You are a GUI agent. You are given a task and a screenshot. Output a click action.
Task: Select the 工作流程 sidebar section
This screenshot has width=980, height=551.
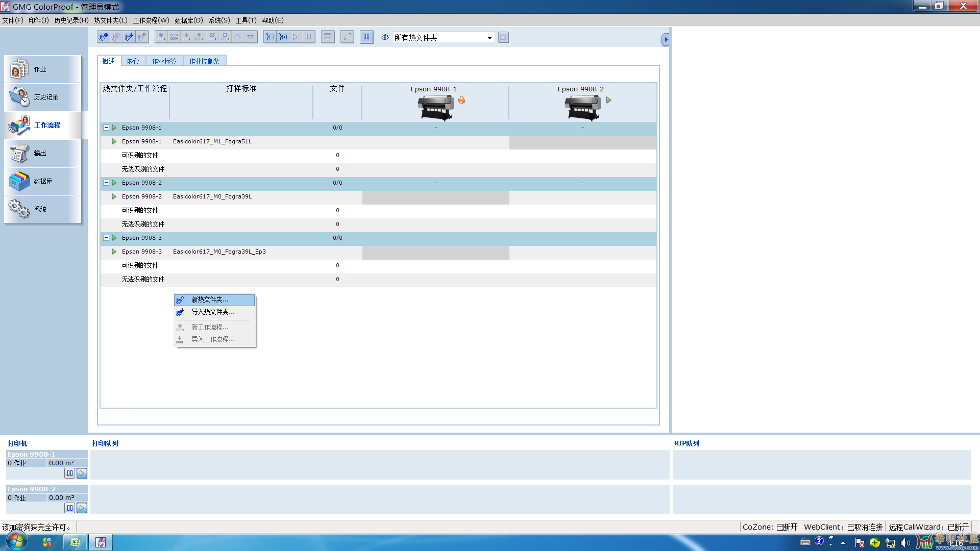(43, 125)
